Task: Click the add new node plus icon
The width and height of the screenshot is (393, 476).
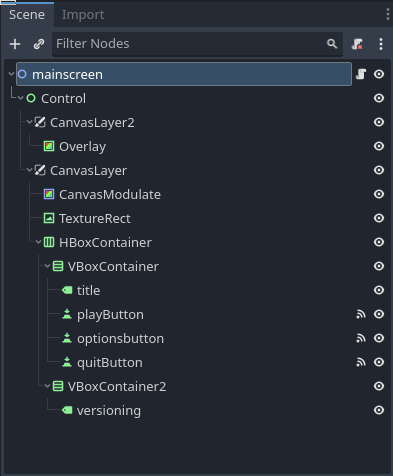Action: click(x=15, y=44)
